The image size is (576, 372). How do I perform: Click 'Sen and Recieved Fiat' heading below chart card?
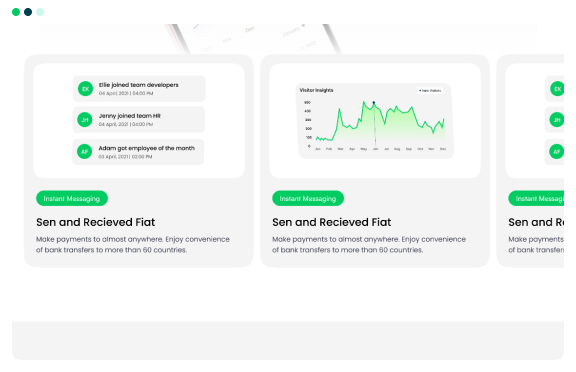click(x=332, y=222)
